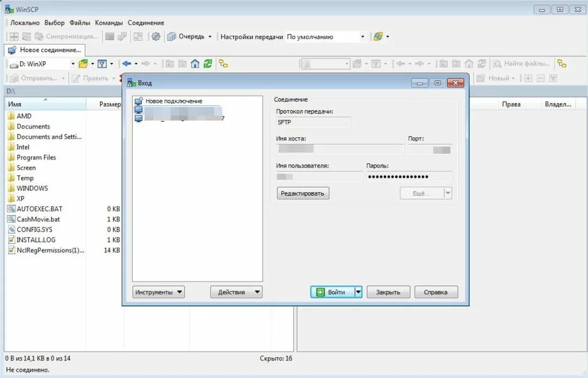Image resolution: width=588 pixels, height=378 pixels.
Task: Click the Имя пользователя field
Action: 319,177
